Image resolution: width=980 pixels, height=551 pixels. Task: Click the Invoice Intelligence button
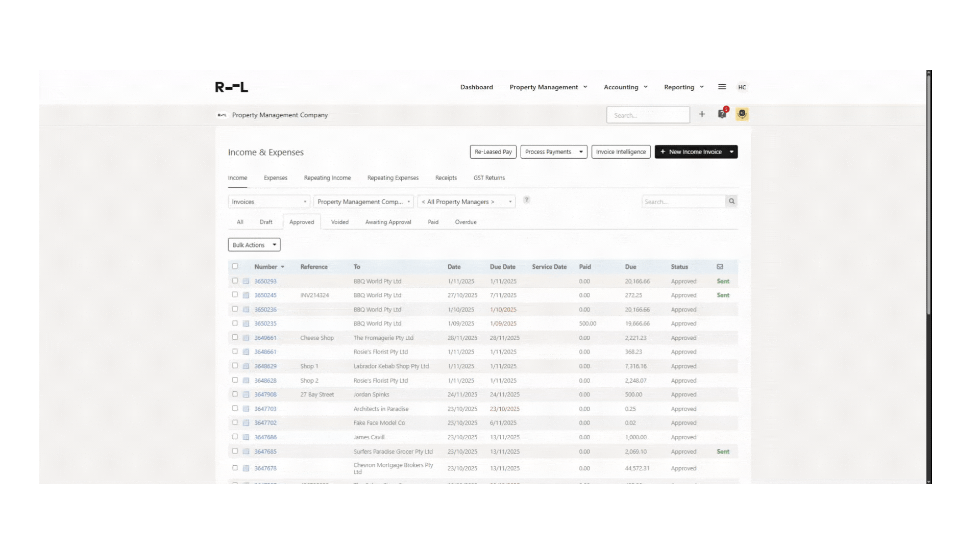click(621, 152)
